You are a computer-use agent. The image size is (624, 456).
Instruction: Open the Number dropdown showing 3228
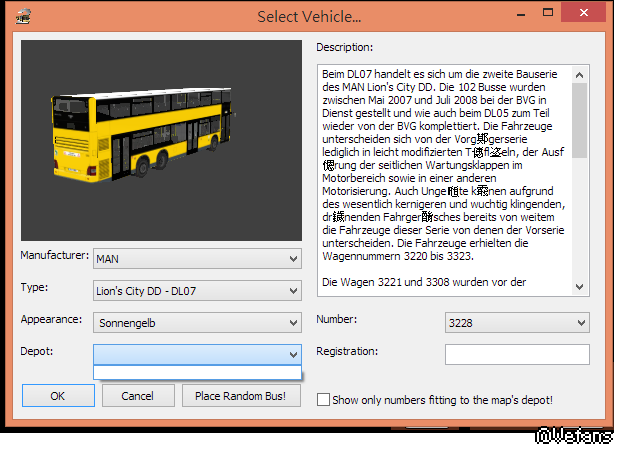[517, 323]
